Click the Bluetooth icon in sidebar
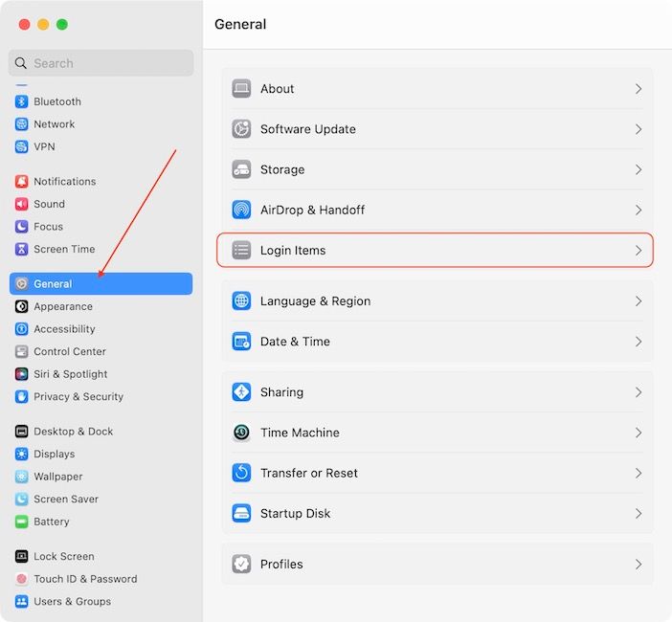Image resolution: width=672 pixels, height=622 pixels. [22, 101]
